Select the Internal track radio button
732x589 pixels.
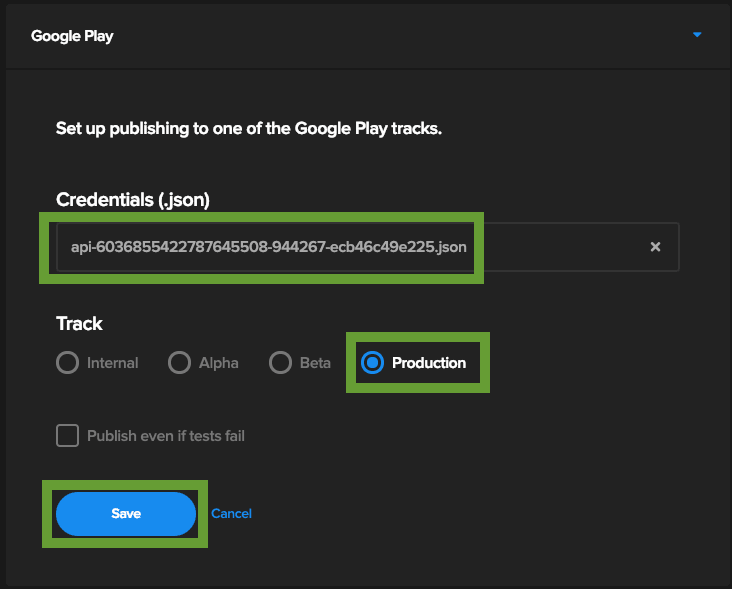[x=68, y=363]
